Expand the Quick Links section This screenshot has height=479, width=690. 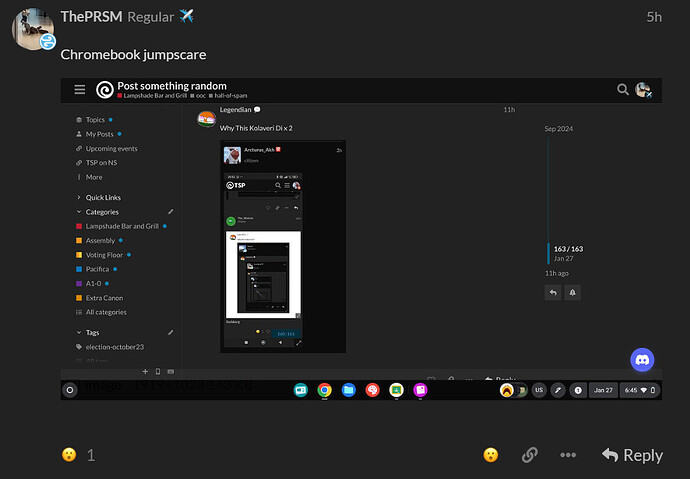[x=79, y=198]
